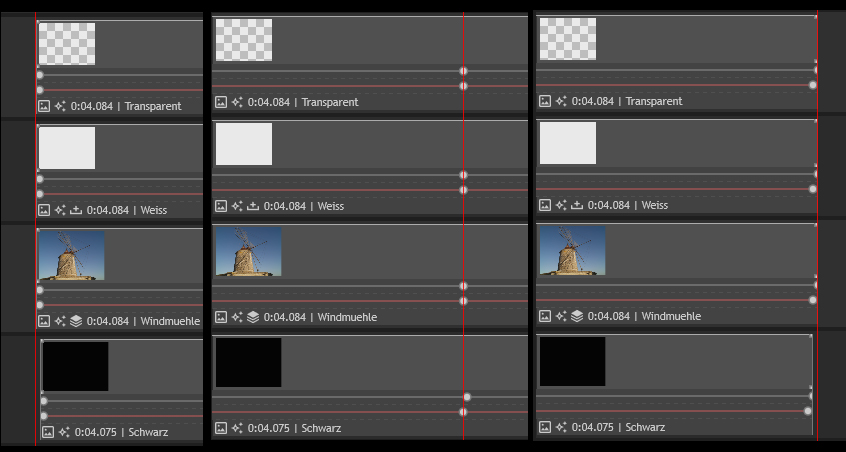Select the checkerboard thumbnail in the middle column
The width and height of the screenshot is (846, 452).
tap(244, 40)
